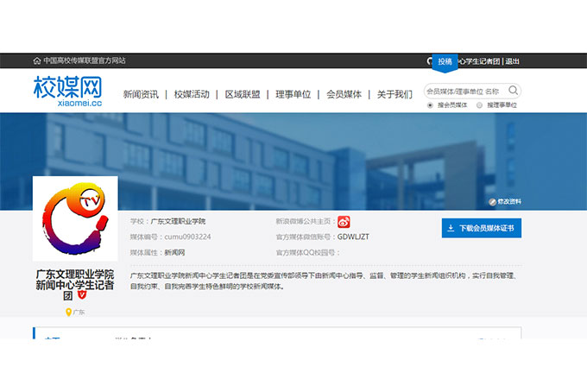Image resolution: width=587 pixels, height=392 pixels.
Task: Click the 下载会员媒体证书 button
Action: 481,228
